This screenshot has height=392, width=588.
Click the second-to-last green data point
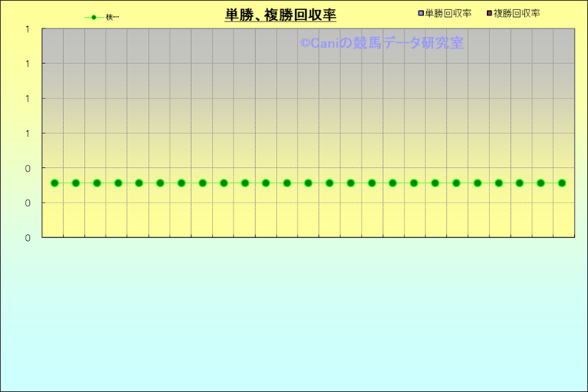pos(541,183)
